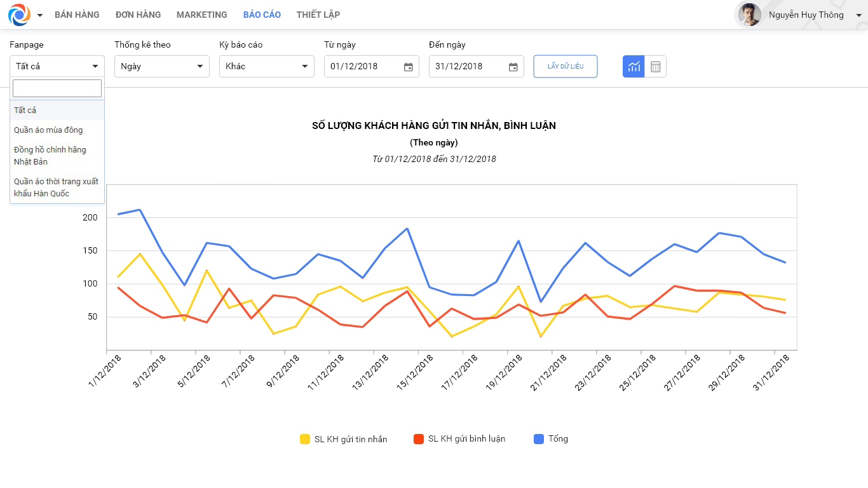Image resolution: width=868 pixels, height=488 pixels.
Task: Choose Đồng hồ chính hãng Nhật Bản option
Action: point(50,156)
